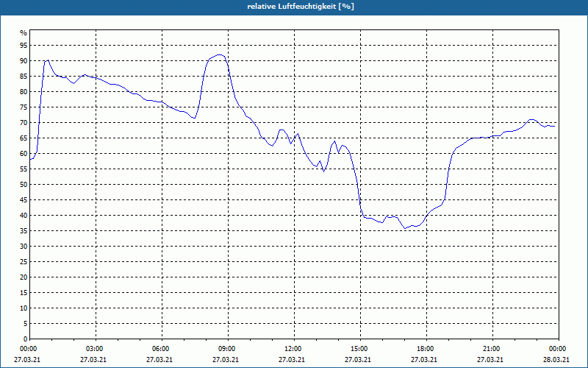Click the '27.03.21' date under the first 00:00
Image resolution: width=588 pixels, height=368 pixels.
pos(27,360)
